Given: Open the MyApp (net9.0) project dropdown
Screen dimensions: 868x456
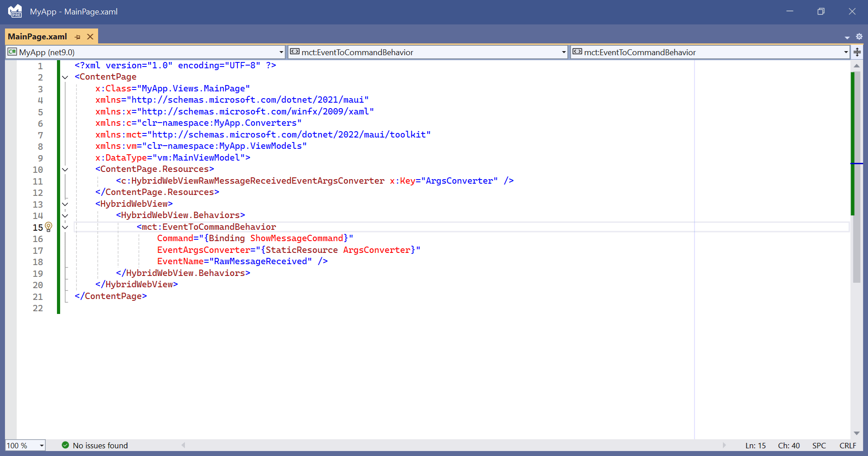Looking at the screenshot, I should tap(281, 52).
